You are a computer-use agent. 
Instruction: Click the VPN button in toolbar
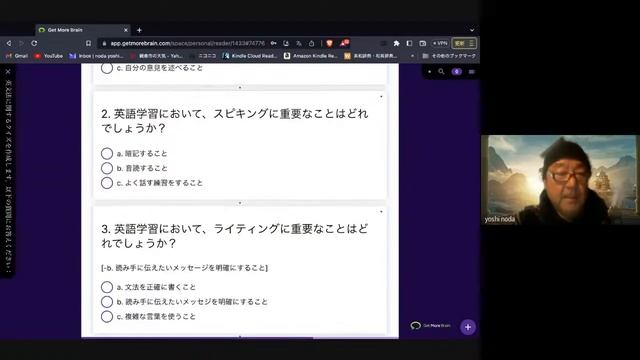click(x=440, y=43)
